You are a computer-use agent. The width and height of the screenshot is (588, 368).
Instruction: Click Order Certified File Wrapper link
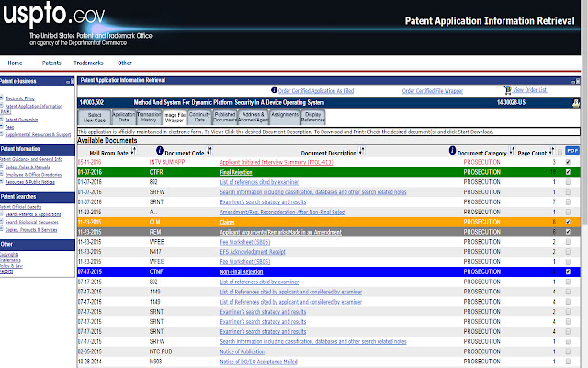coord(433,91)
